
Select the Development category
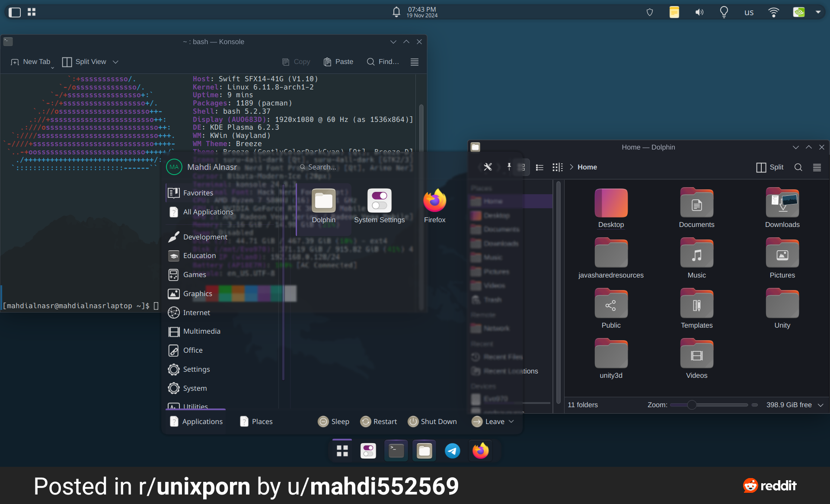tap(205, 237)
